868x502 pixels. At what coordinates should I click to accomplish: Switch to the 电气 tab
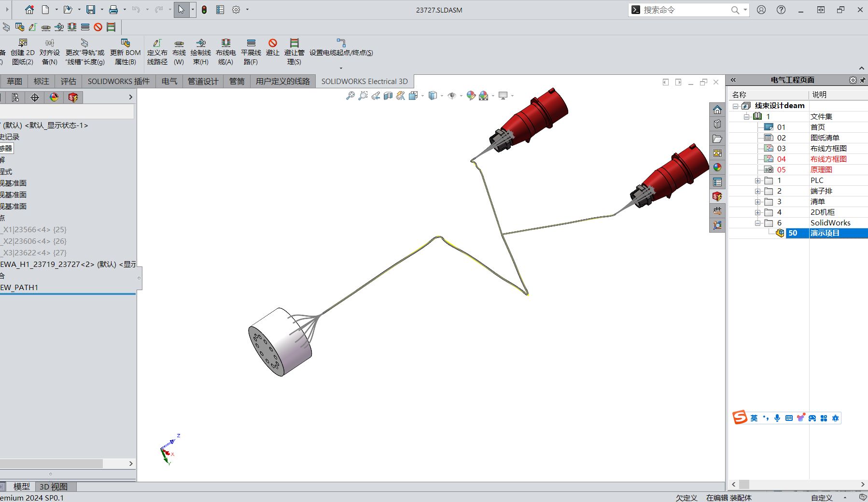tap(169, 81)
